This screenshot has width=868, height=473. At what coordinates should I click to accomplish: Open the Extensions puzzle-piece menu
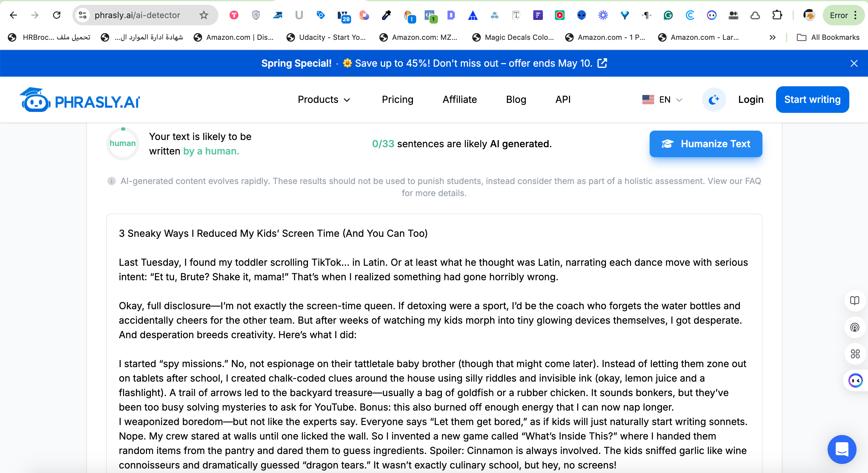[777, 15]
